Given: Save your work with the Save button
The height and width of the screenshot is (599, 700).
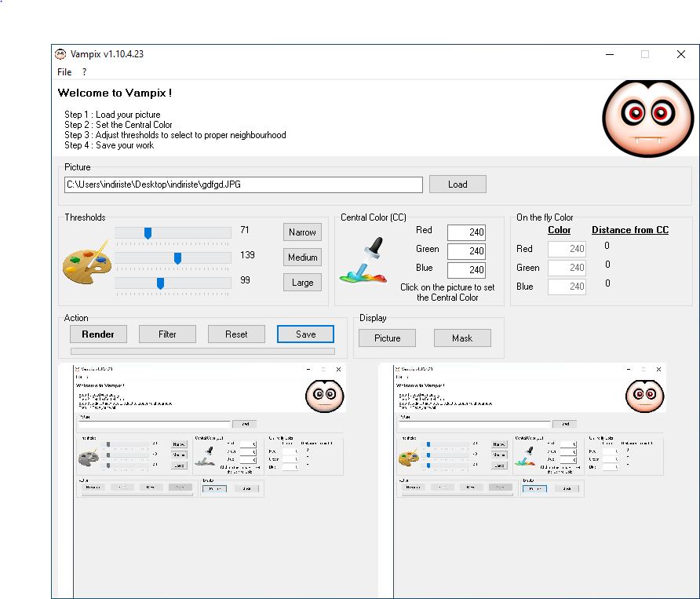Looking at the screenshot, I should click(x=305, y=334).
